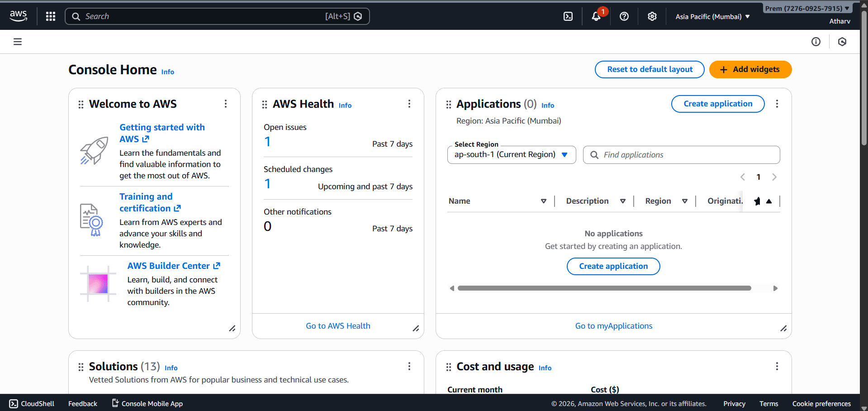Open Solutions Info link
The image size is (868, 411).
pos(171,368)
